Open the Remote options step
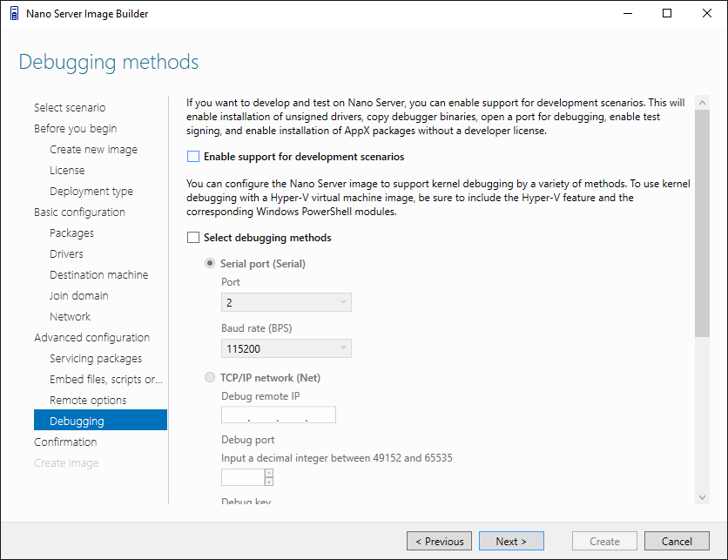The image size is (728, 560). coord(88,401)
